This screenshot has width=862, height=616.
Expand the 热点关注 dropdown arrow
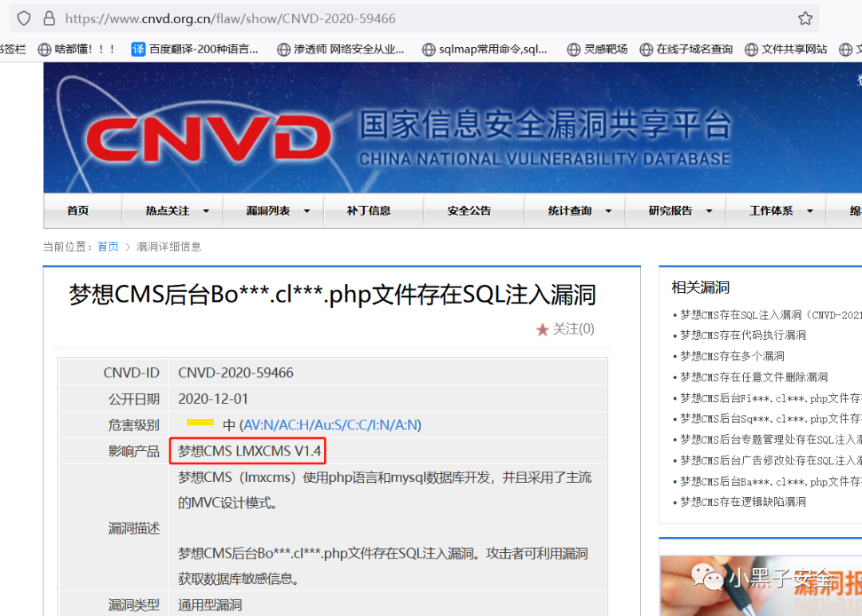(x=206, y=211)
